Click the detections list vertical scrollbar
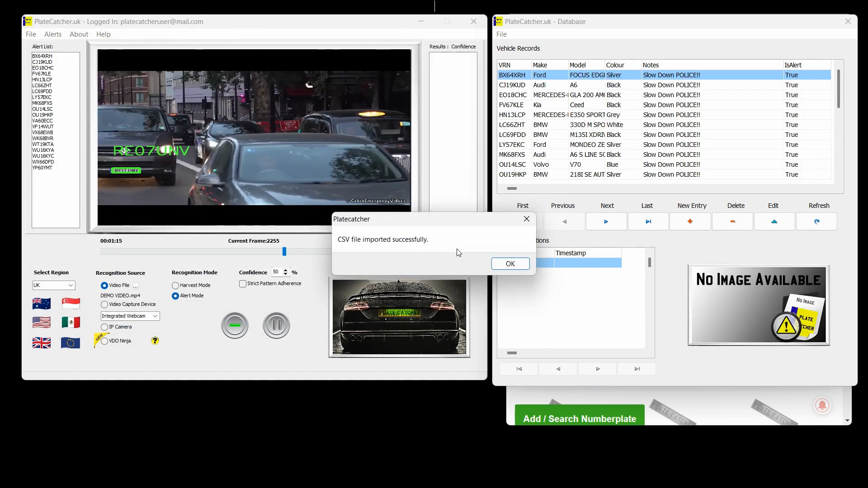 pos(650,262)
